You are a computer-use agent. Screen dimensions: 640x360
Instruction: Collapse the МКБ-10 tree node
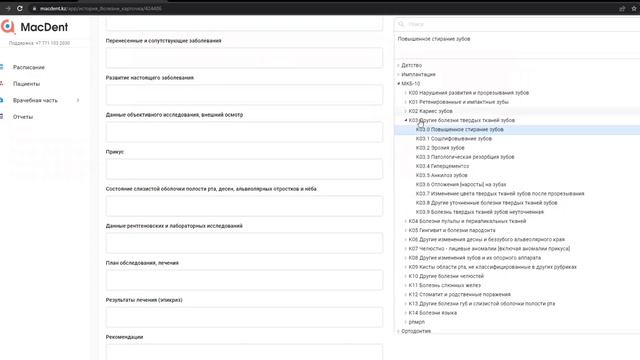398,84
